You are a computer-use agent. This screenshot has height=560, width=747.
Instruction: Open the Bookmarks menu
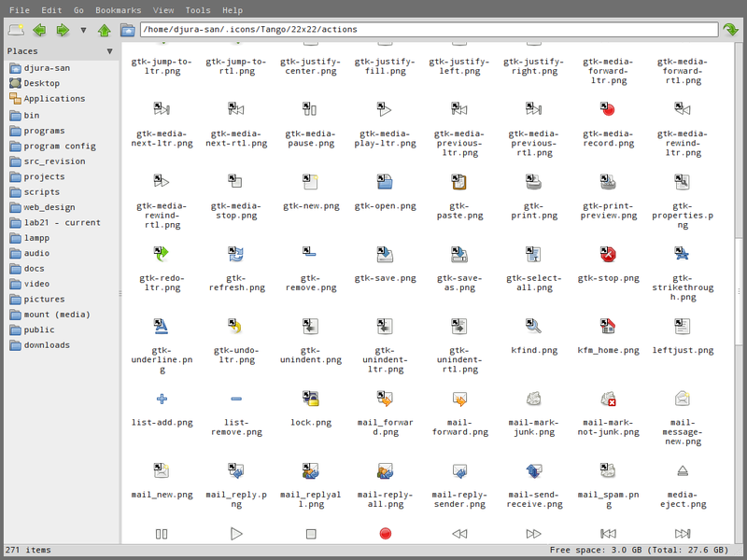point(118,10)
